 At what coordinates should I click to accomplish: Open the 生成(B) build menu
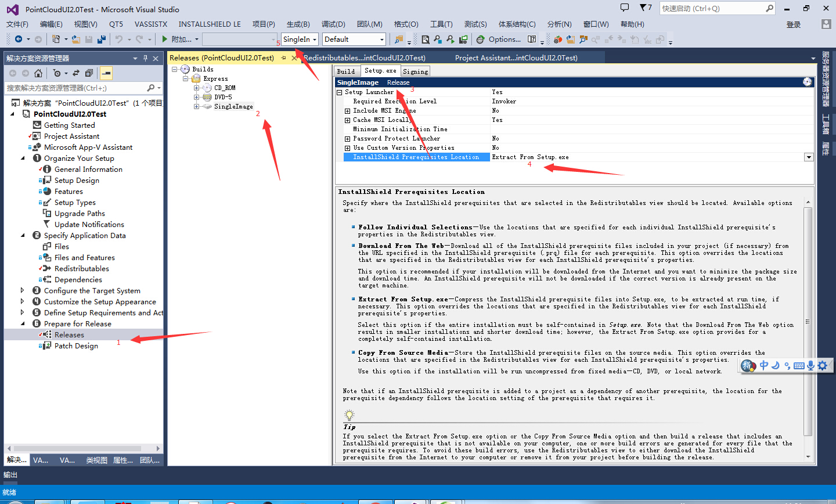pyautogui.click(x=298, y=24)
